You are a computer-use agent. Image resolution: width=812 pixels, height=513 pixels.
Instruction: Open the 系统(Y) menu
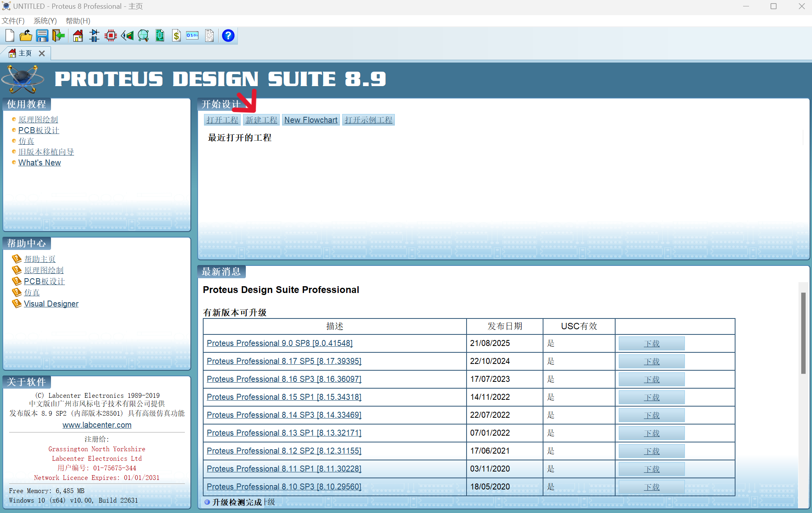[45, 21]
